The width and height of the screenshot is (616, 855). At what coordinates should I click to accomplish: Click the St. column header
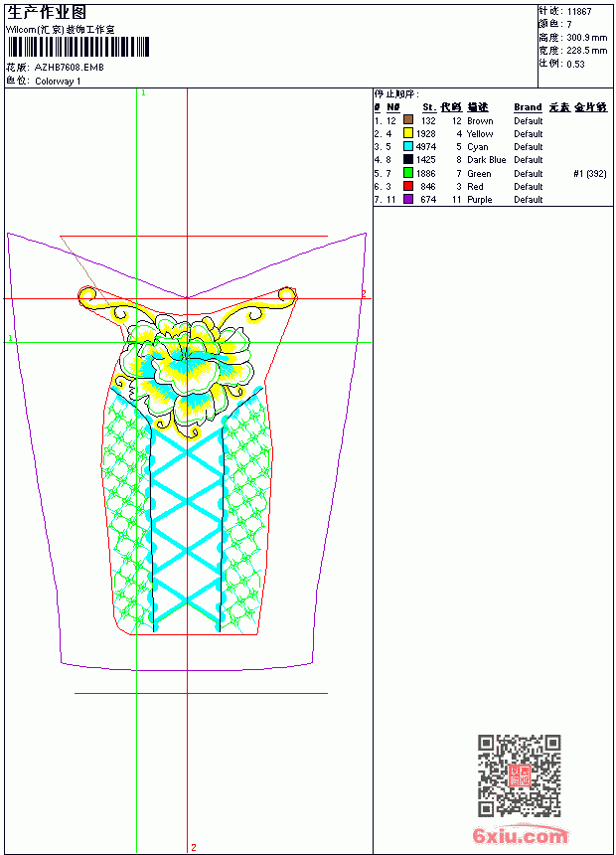429,107
